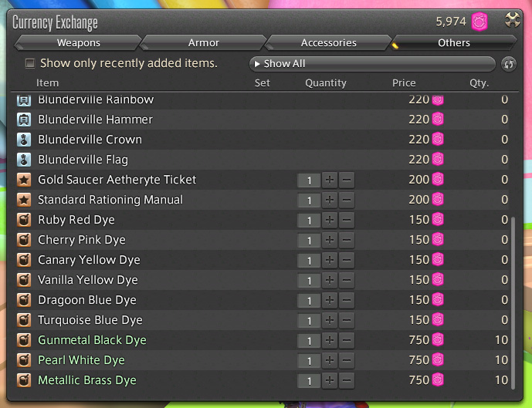This screenshot has width=532, height=408.
Task: Click the Price column header
Action: tap(404, 83)
